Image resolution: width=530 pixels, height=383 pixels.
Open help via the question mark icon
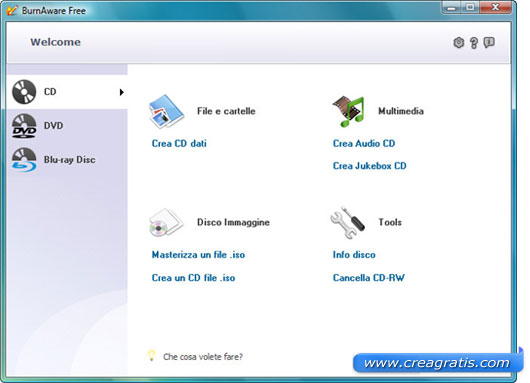click(x=474, y=43)
